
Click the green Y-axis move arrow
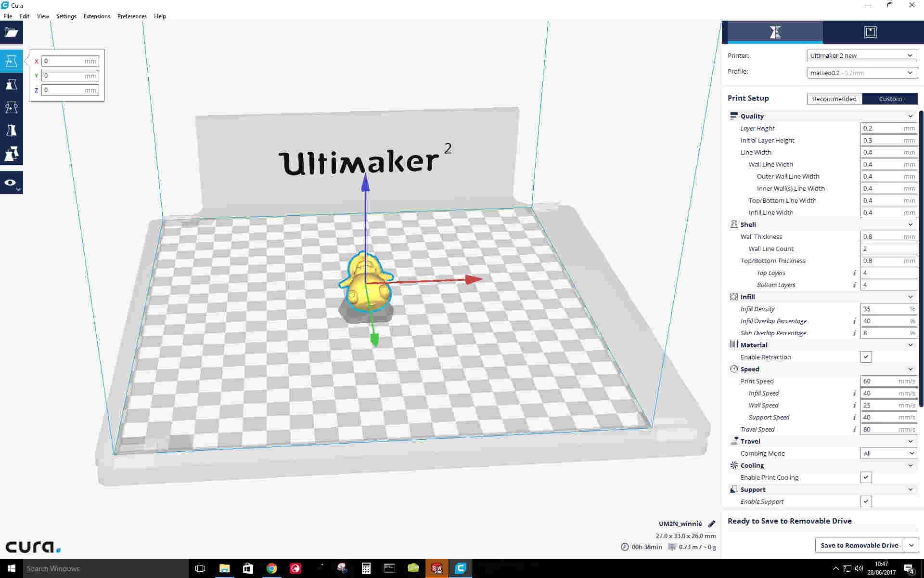(x=374, y=340)
